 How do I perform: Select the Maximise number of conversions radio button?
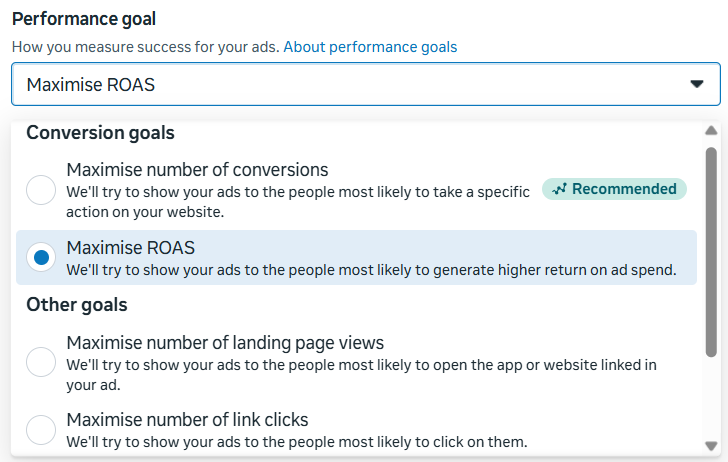[x=41, y=189]
